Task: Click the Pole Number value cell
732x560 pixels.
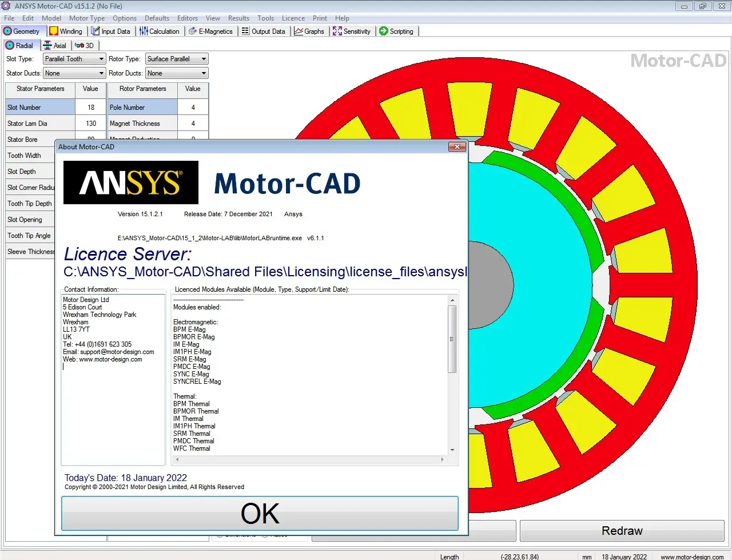Action: tap(193, 108)
